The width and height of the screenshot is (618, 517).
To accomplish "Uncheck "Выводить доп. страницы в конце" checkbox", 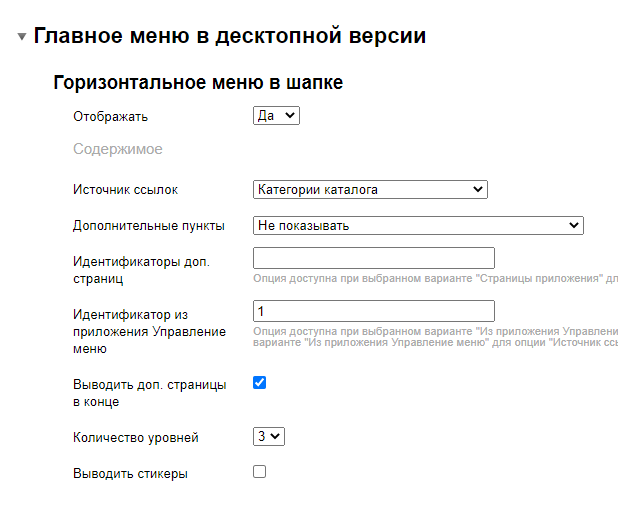I will [x=260, y=382].
